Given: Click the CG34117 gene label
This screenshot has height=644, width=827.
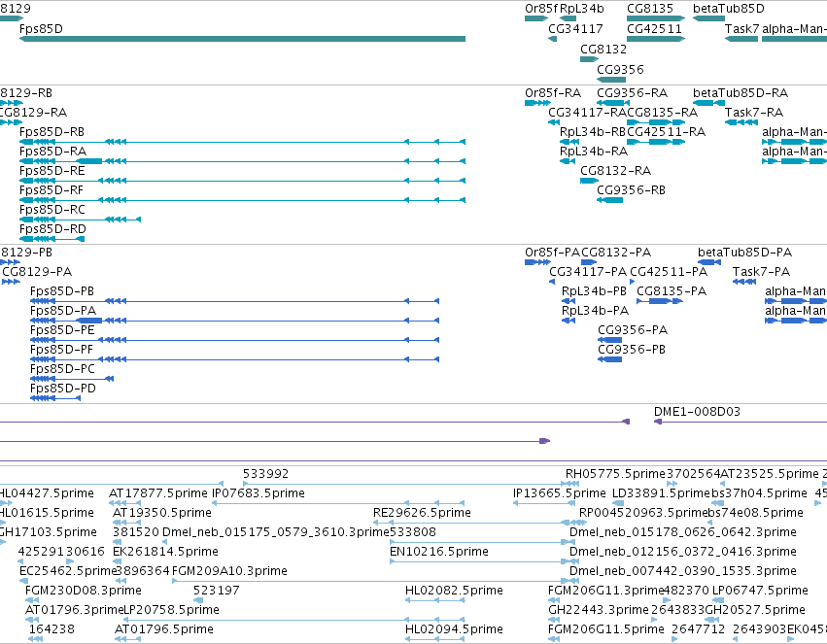Looking at the screenshot, I should (x=575, y=29).
